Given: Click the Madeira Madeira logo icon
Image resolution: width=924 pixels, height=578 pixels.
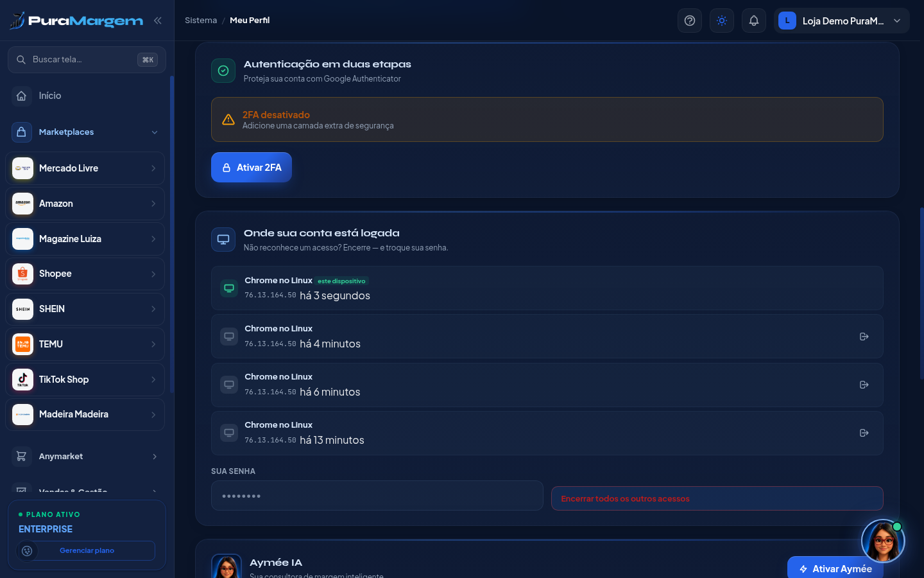Looking at the screenshot, I should pos(22,414).
